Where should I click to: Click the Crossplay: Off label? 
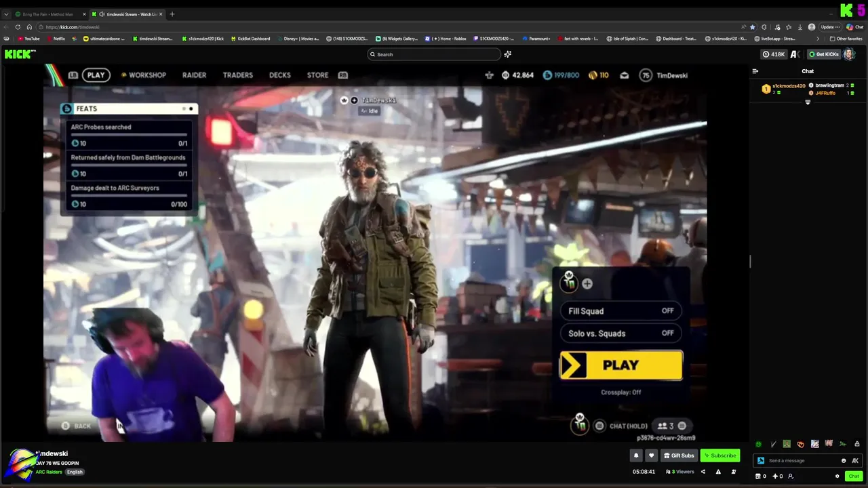[x=620, y=392]
